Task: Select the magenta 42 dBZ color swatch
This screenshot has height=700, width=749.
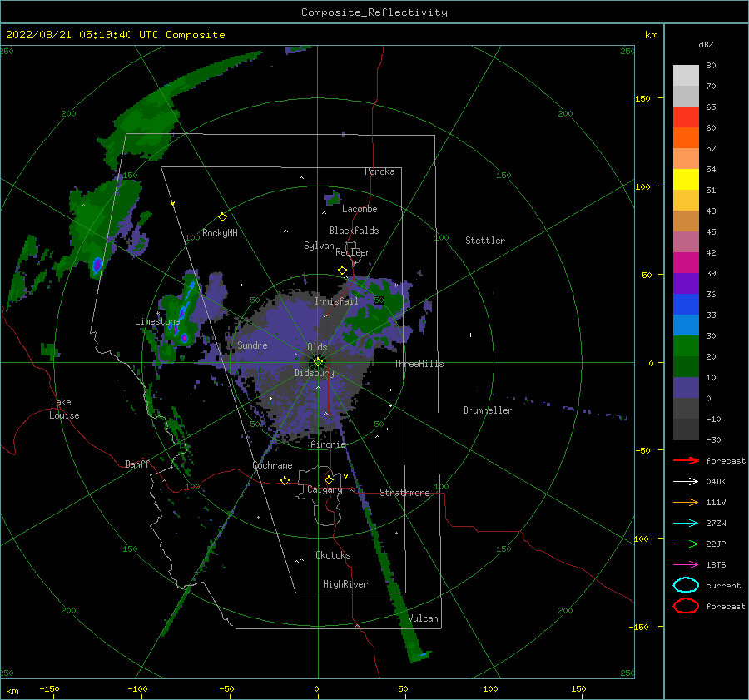Action: click(686, 262)
